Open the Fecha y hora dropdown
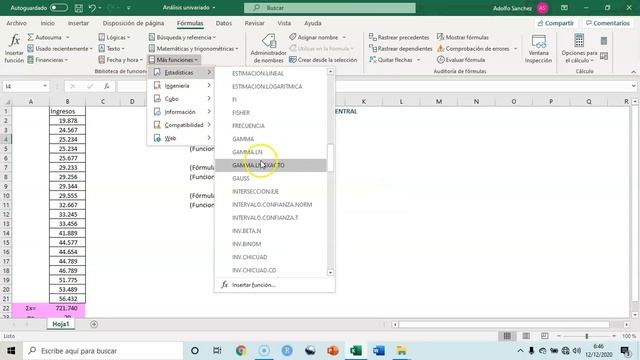This screenshot has height=360, width=640. point(120,60)
